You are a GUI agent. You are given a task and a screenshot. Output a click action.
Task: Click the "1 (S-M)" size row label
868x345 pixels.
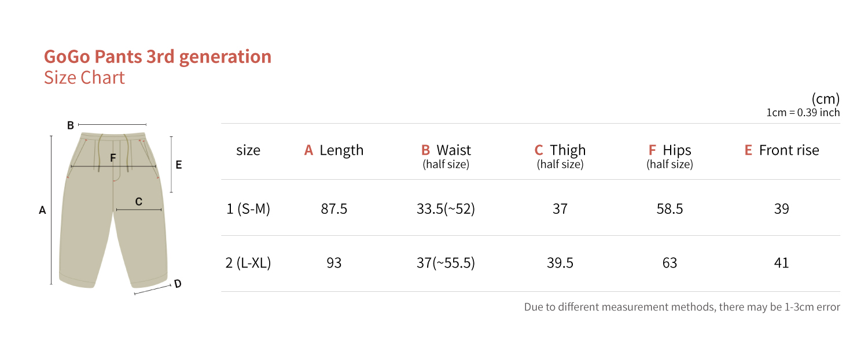point(248,209)
